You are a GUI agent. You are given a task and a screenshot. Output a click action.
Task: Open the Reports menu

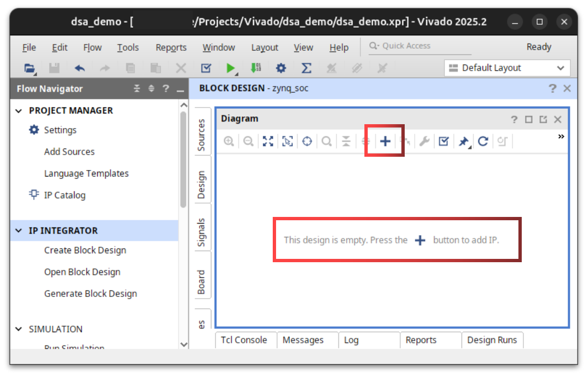(x=171, y=47)
